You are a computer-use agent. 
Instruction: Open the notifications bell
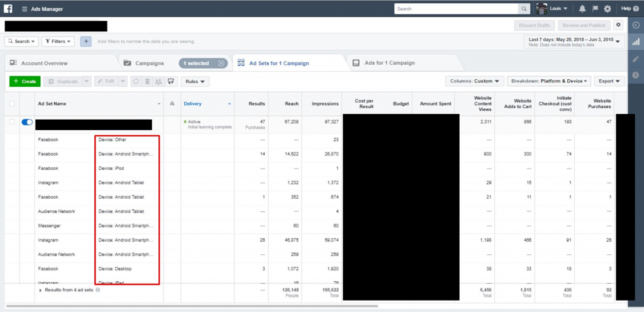tap(582, 9)
